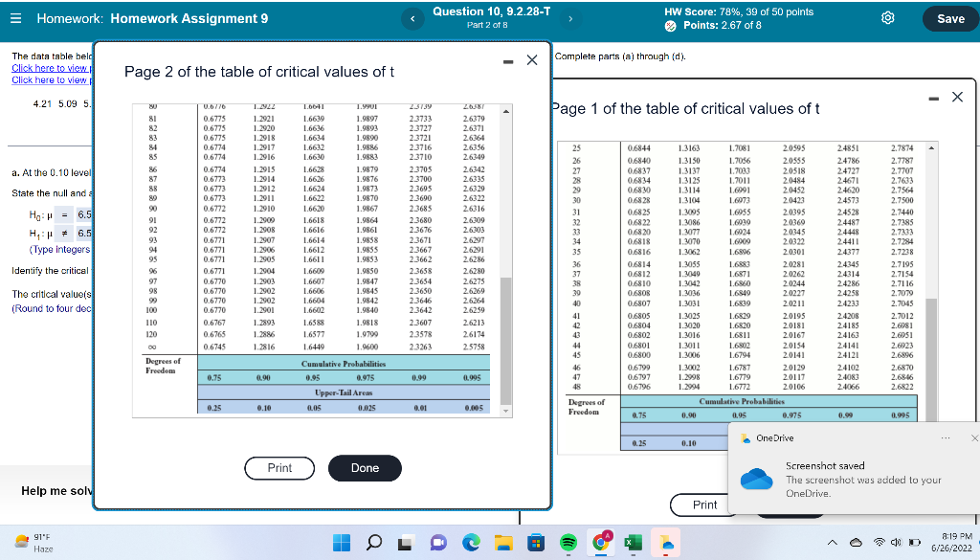Switch to Chrome on taskbar
980x560 pixels.
(x=602, y=542)
